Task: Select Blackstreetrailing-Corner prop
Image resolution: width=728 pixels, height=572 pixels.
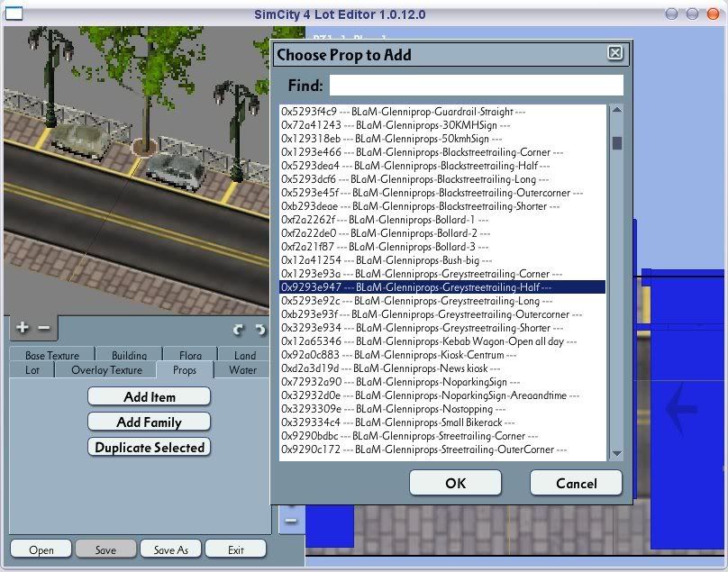Action: tap(443, 152)
